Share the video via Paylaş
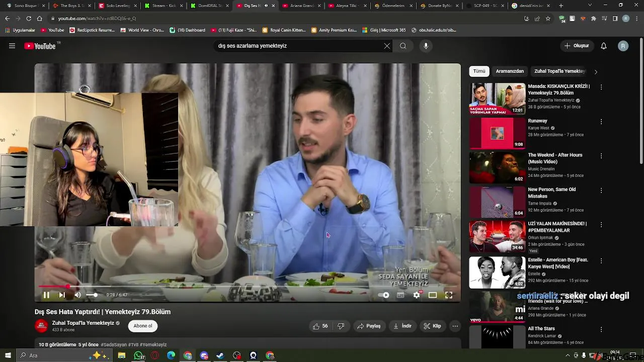The height and width of the screenshot is (362, 644). tap(369, 326)
